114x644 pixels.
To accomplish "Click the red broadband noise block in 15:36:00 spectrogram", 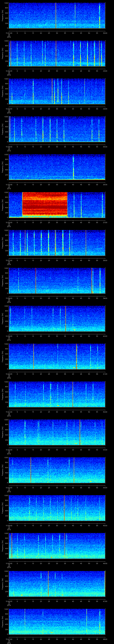I will pos(45,204).
